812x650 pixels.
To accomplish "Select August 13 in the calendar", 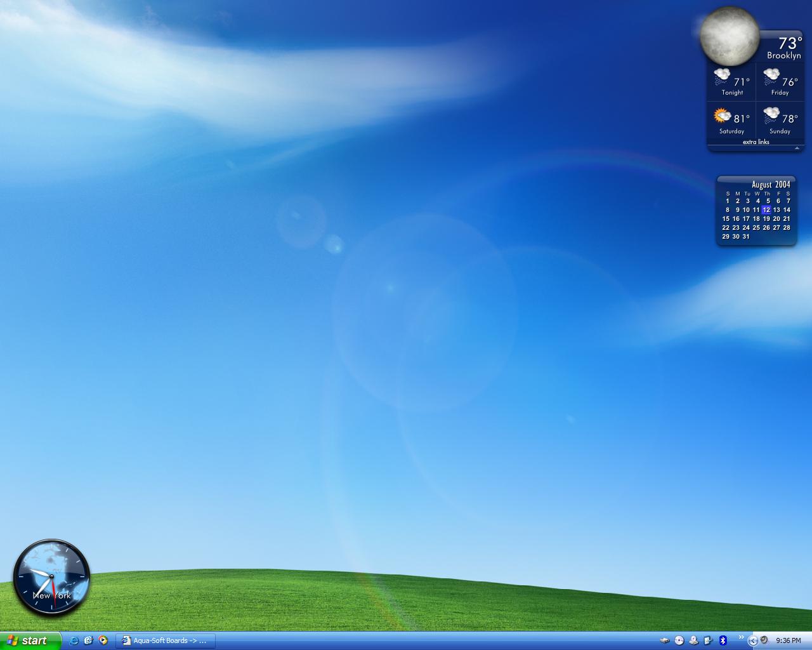I will (776, 209).
